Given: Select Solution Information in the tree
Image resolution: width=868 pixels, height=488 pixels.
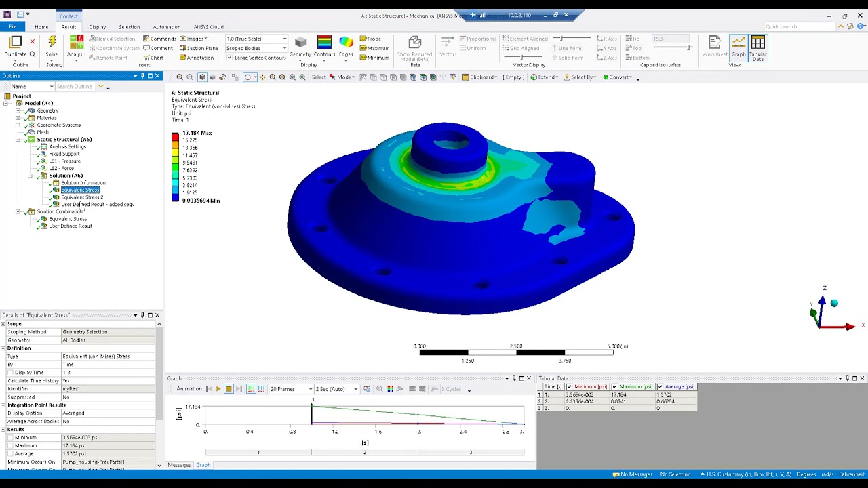Looking at the screenshot, I should coord(83,183).
